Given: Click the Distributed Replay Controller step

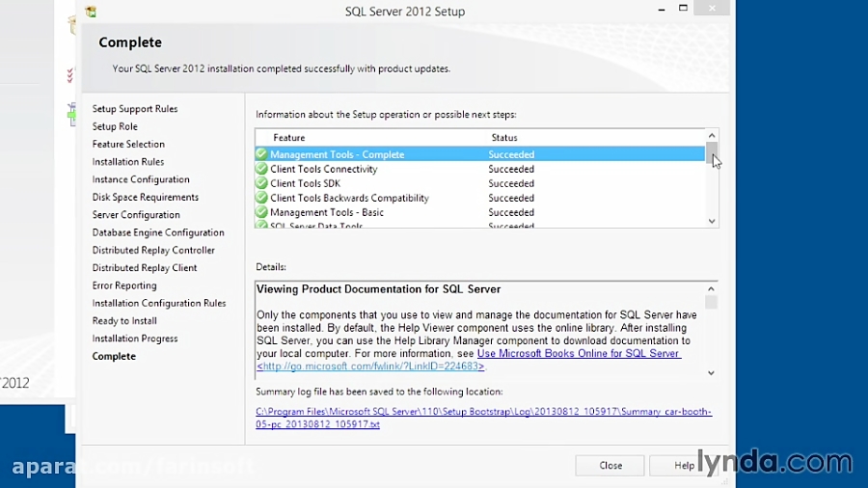Looking at the screenshot, I should (x=153, y=250).
